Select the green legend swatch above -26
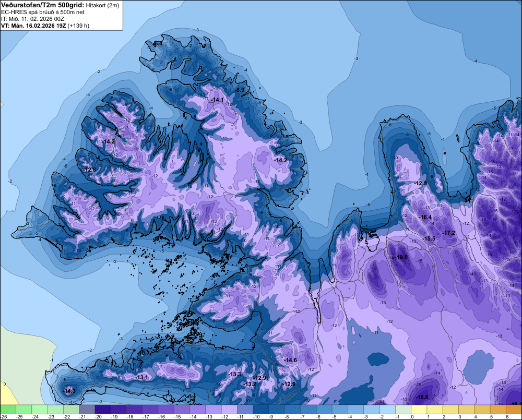This screenshot has width=522, height=420. pos(8,409)
